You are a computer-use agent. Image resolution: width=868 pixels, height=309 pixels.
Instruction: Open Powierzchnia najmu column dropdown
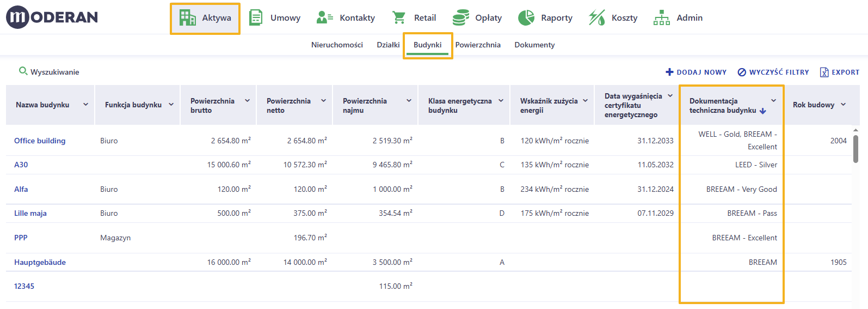click(409, 100)
